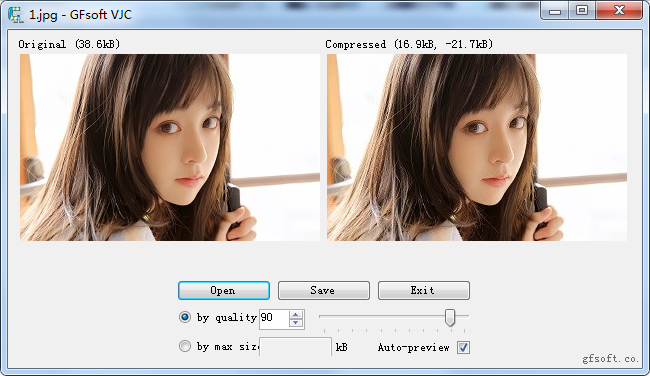Click the quality value field showing 90
The image size is (650, 376).
(x=274, y=319)
